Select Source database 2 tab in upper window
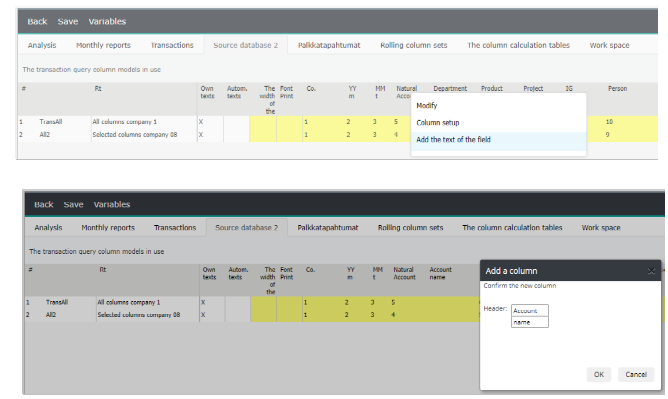Screen dimensions: 668x399 245,45
